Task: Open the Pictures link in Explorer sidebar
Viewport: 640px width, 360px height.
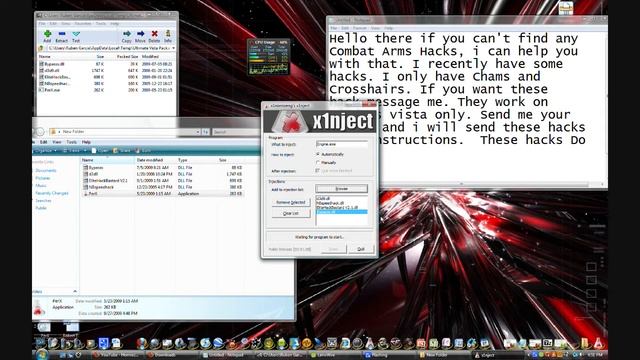Action: [x=42, y=178]
